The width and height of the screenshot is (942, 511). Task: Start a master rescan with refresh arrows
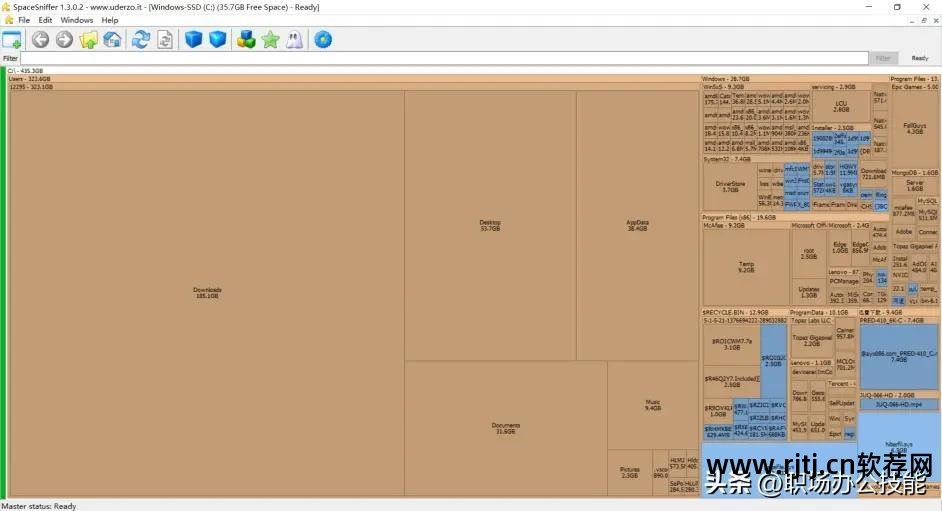tap(141, 40)
